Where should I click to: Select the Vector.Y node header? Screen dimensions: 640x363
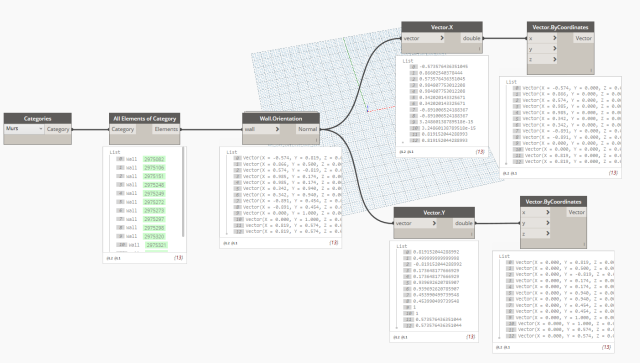click(434, 213)
